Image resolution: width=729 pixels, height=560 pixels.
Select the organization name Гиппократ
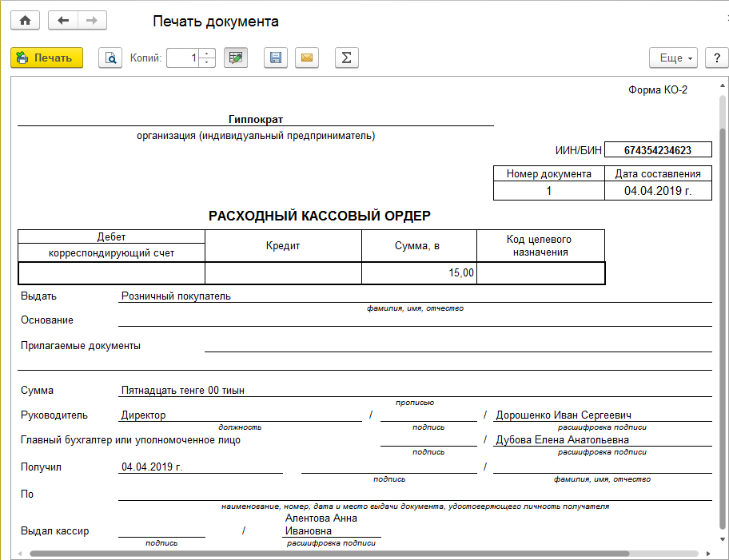click(256, 120)
